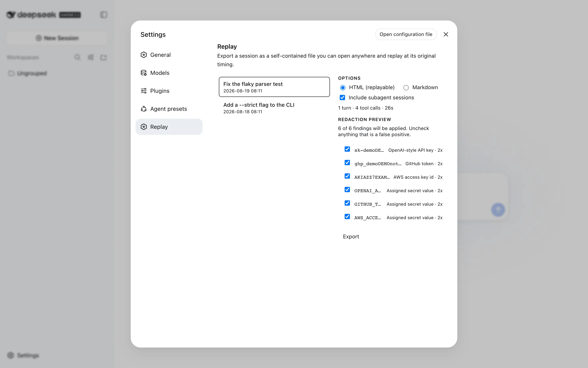Choose the Markdown export format
Screen dimensions: 588x368
406,88
